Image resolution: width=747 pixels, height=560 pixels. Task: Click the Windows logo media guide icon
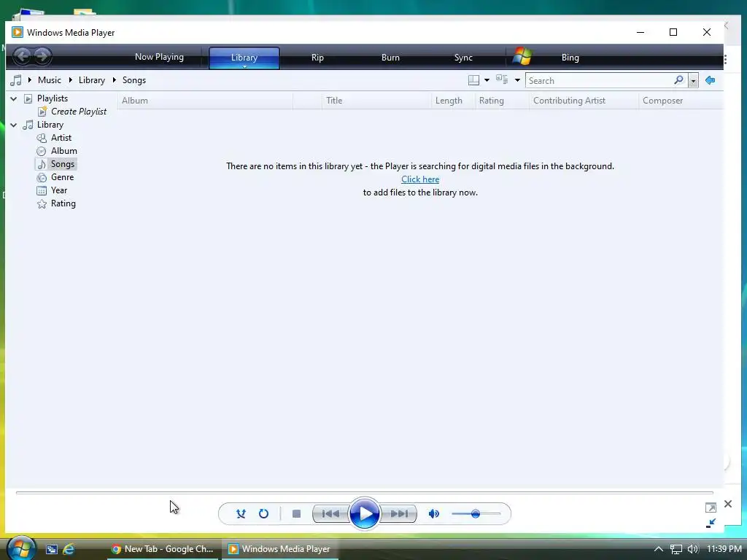(522, 56)
